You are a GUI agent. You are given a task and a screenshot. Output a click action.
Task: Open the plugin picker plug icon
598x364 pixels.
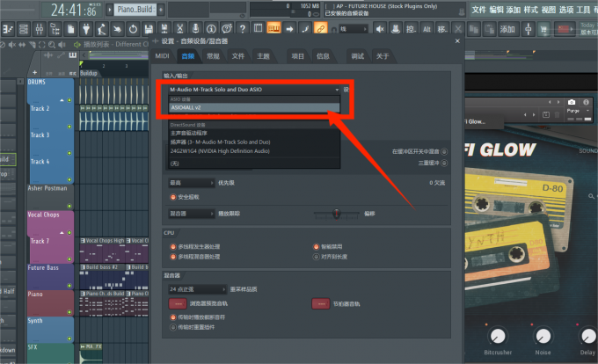point(86,29)
